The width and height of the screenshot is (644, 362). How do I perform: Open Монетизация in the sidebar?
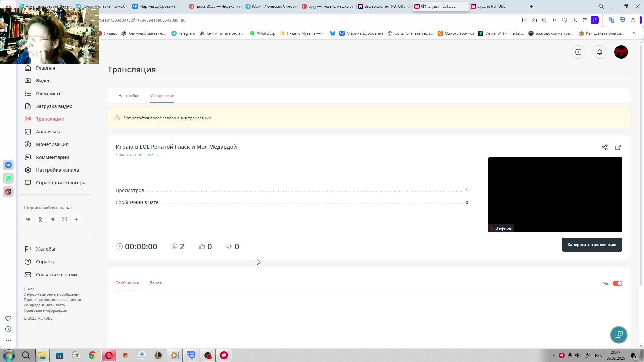(x=52, y=144)
